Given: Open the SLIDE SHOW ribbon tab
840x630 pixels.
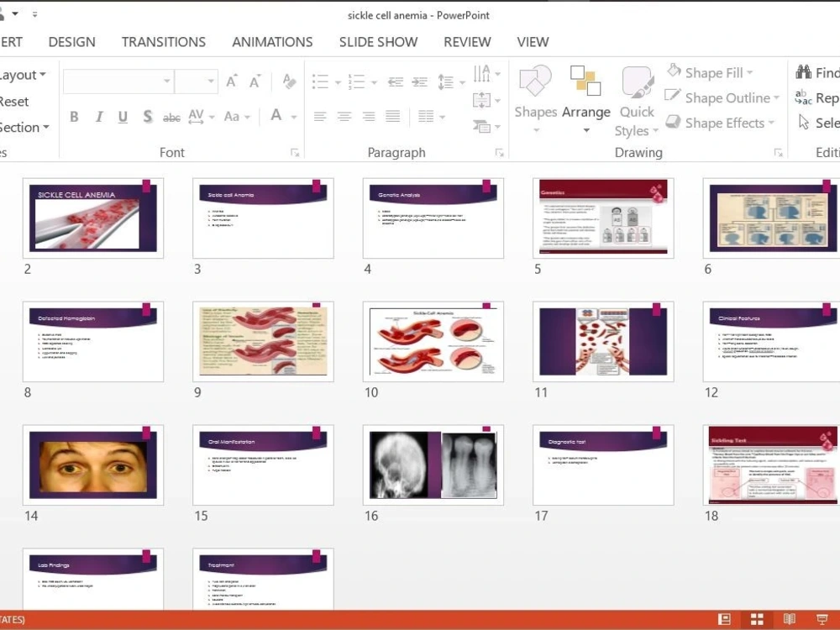Looking at the screenshot, I should click(x=378, y=41).
